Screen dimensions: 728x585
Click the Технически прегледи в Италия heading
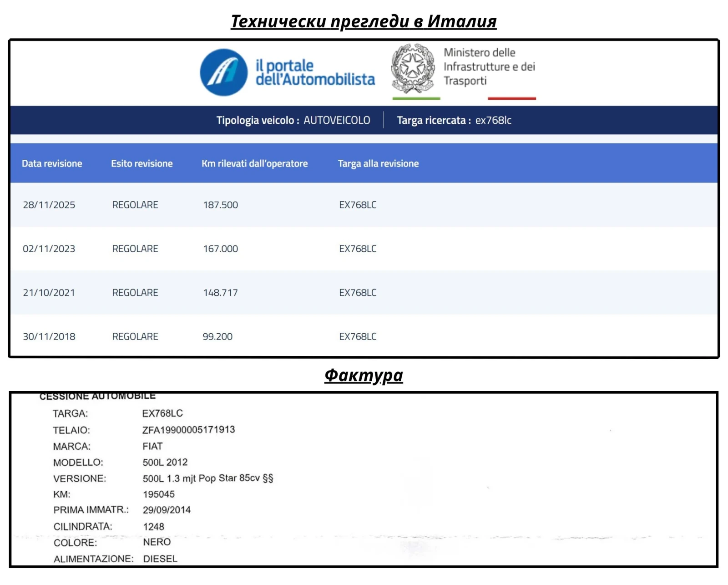point(364,21)
